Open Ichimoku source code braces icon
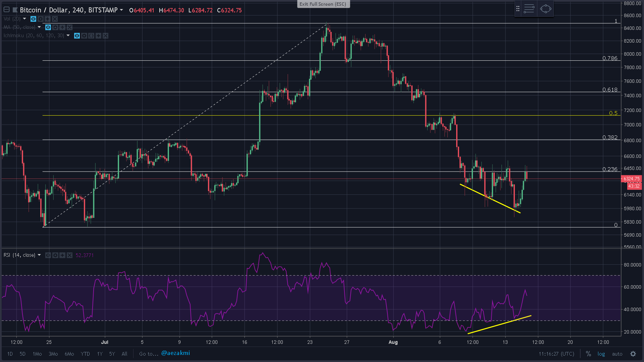This screenshot has height=362, width=644. pyautogui.click(x=91, y=36)
